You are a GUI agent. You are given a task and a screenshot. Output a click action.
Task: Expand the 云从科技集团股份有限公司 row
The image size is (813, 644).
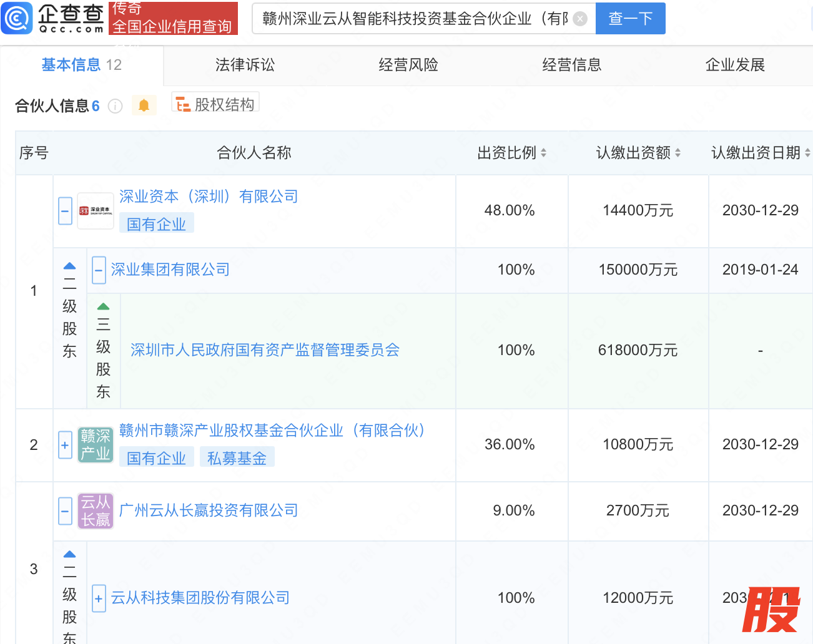pos(99,598)
